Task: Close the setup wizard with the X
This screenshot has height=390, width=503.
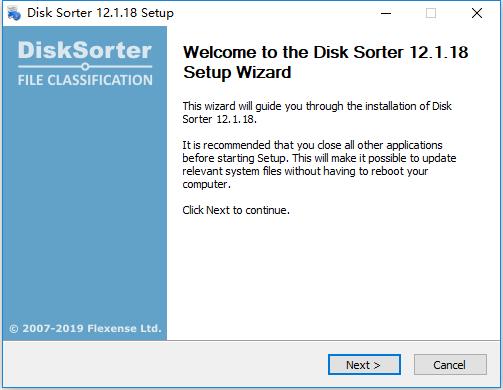Action: 477,13
